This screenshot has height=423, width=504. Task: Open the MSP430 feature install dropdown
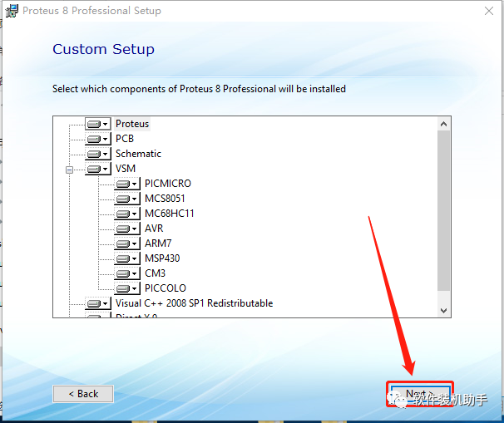point(127,258)
